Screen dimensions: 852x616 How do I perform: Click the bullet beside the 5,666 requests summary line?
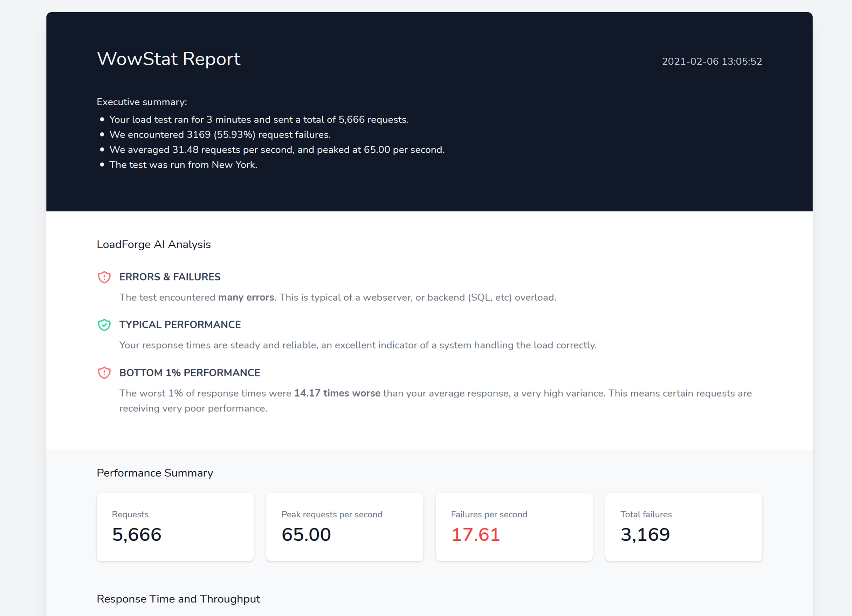click(x=102, y=119)
